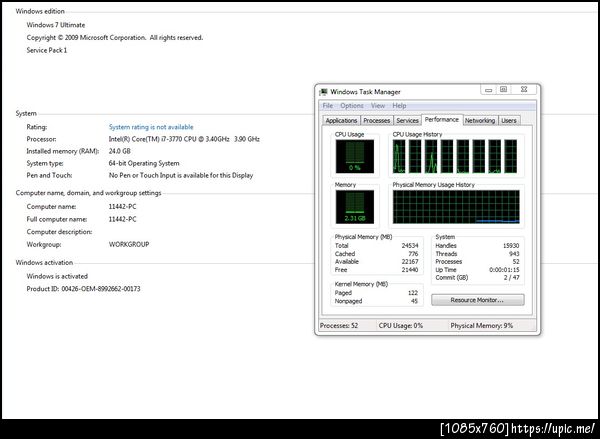Click the Cached value 776
Image resolution: width=600 pixels, height=439 pixels.
tap(413, 254)
